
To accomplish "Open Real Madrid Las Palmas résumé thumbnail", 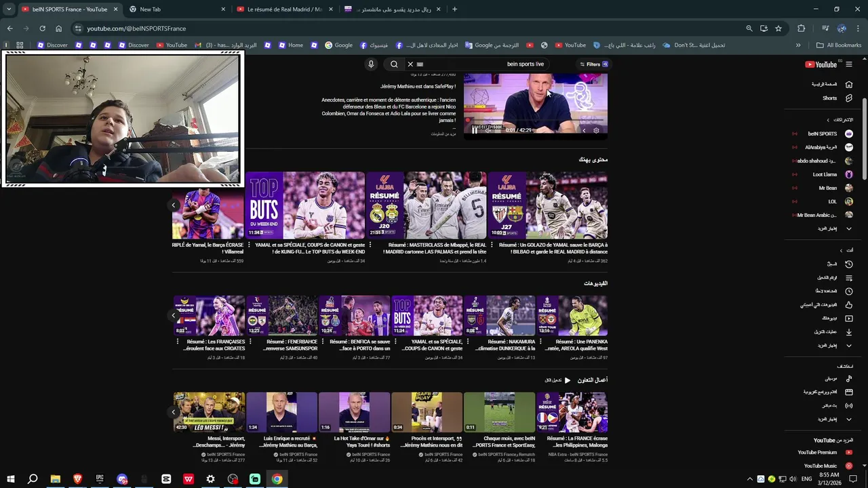I will click(x=426, y=205).
